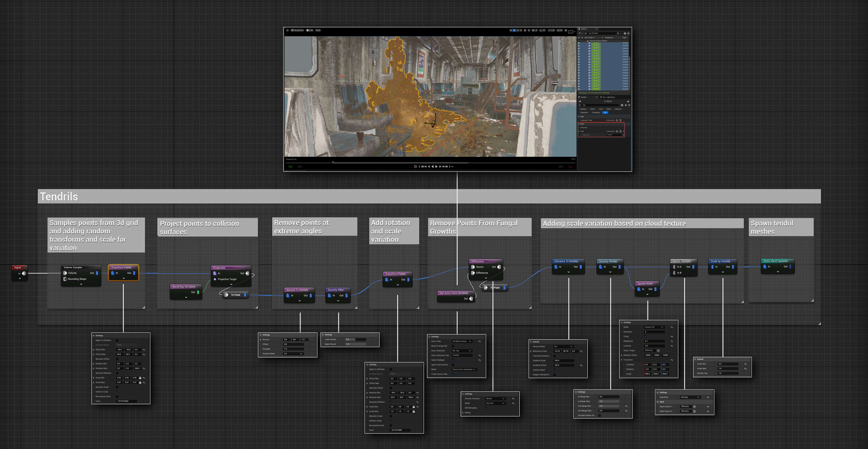This screenshot has width=868, height=449.
Task: Click the Misc filter button
Action: (x=609, y=109)
